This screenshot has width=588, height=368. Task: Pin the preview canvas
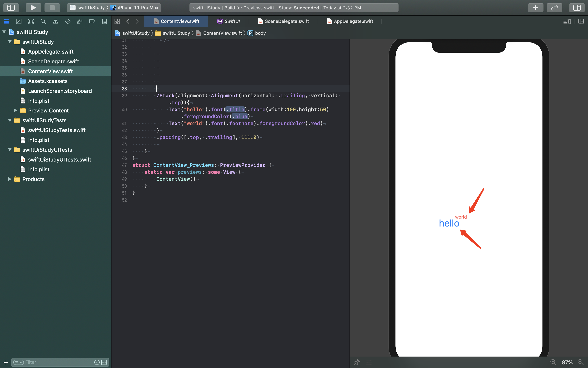(357, 362)
